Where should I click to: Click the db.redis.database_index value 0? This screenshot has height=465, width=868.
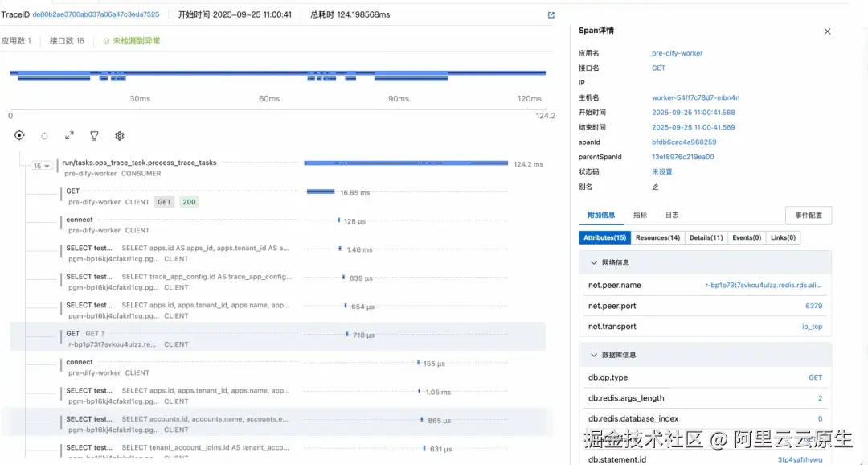click(x=820, y=418)
